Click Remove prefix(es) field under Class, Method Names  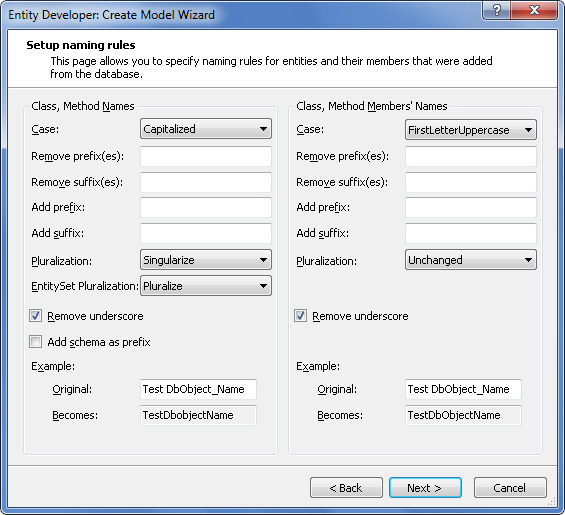[206, 156]
